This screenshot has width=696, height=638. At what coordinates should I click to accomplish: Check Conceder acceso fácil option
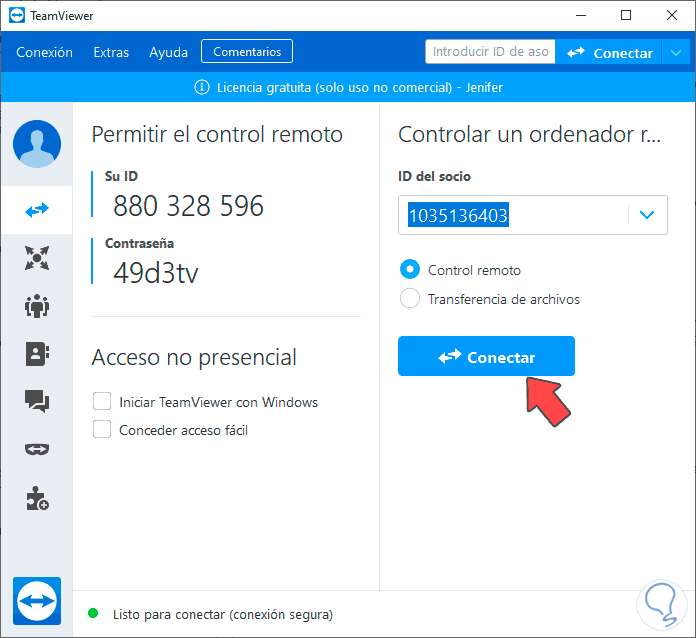(x=102, y=429)
